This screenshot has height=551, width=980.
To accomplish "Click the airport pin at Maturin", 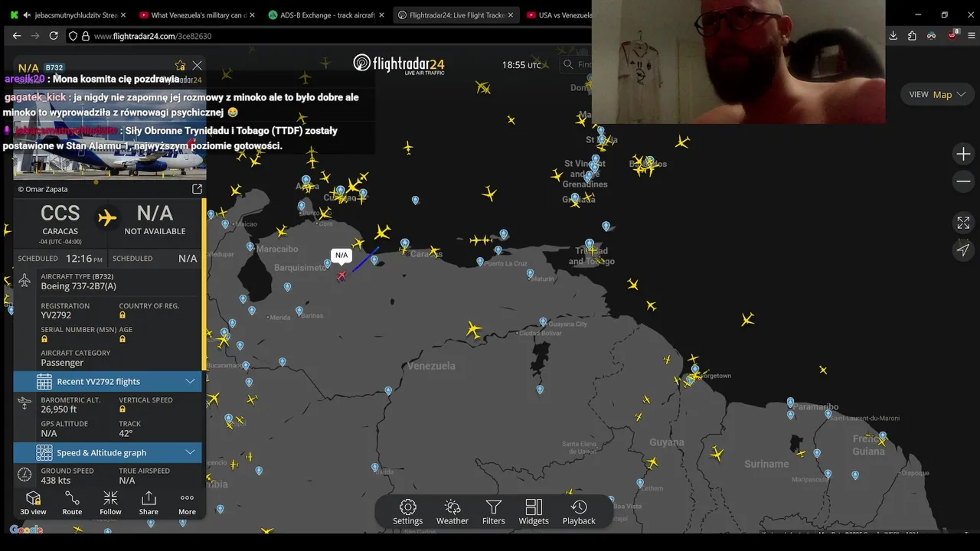I will [x=530, y=273].
